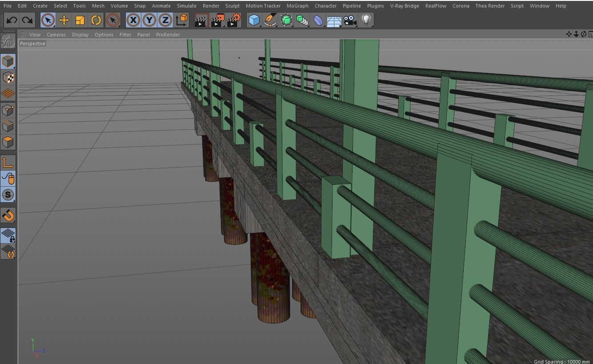
Task: Switch to Model mode
Action: (x=8, y=61)
